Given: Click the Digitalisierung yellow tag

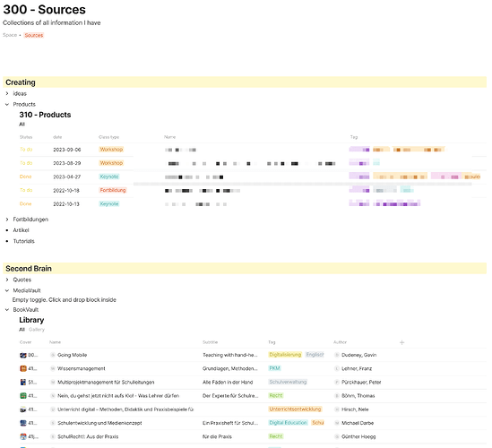Looking at the screenshot, I should (285, 355).
